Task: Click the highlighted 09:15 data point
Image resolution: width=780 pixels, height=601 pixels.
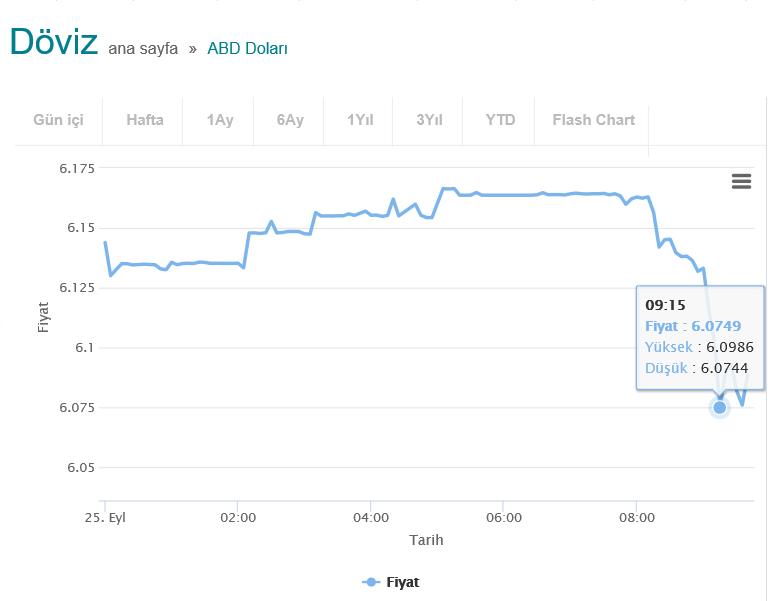Action: [x=719, y=407]
